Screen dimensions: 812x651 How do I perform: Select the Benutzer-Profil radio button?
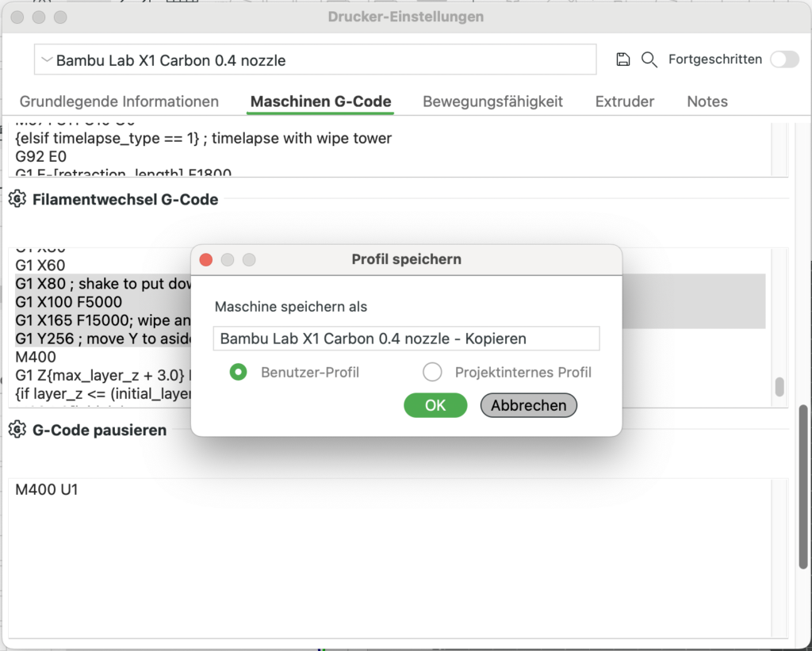[x=238, y=372]
